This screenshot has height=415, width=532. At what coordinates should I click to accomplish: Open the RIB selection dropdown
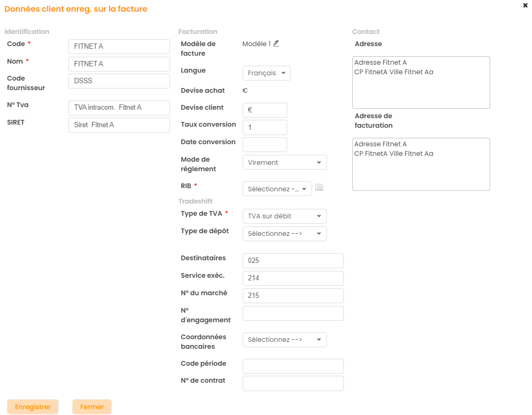(x=277, y=189)
